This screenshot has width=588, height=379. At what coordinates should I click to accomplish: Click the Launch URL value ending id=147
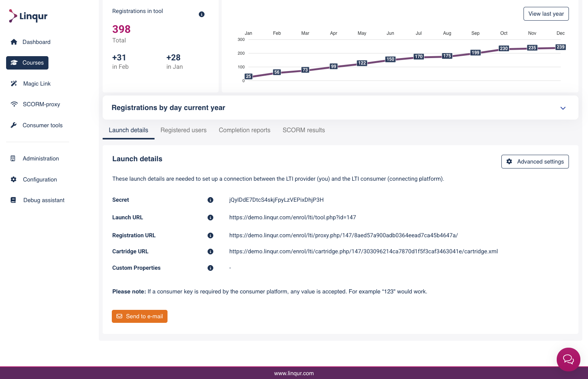point(293,217)
